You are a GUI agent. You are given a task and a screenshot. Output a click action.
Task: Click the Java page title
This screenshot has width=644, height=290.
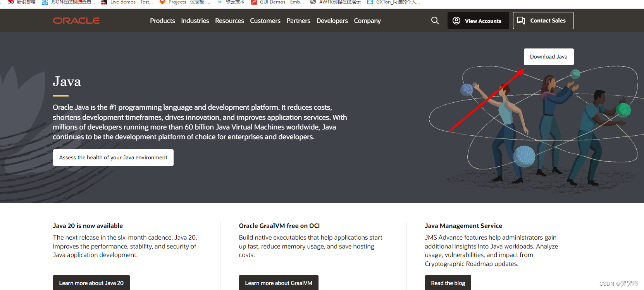point(67,81)
